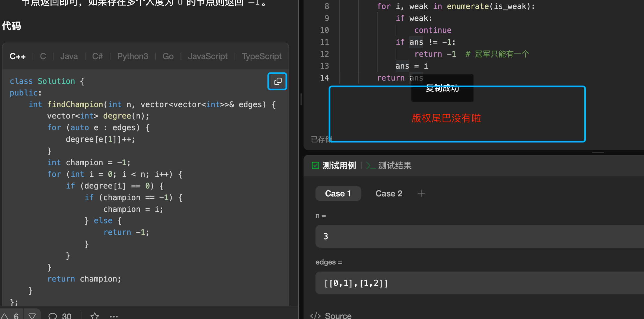Select Case 1 test case
The width and height of the screenshot is (644, 319).
coord(338,193)
